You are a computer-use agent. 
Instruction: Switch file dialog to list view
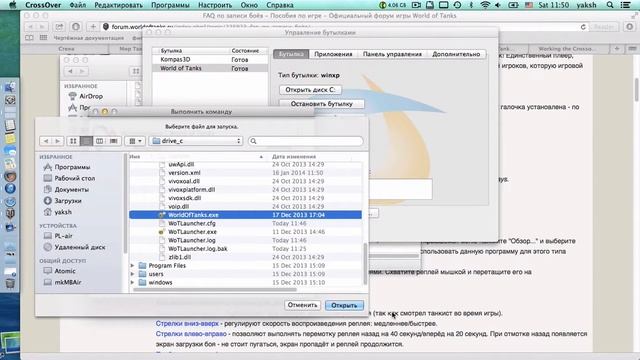[x=86, y=141]
